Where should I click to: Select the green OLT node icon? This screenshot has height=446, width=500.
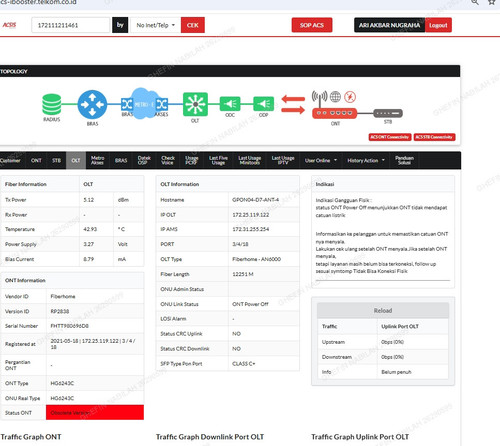(x=195, y=104)
